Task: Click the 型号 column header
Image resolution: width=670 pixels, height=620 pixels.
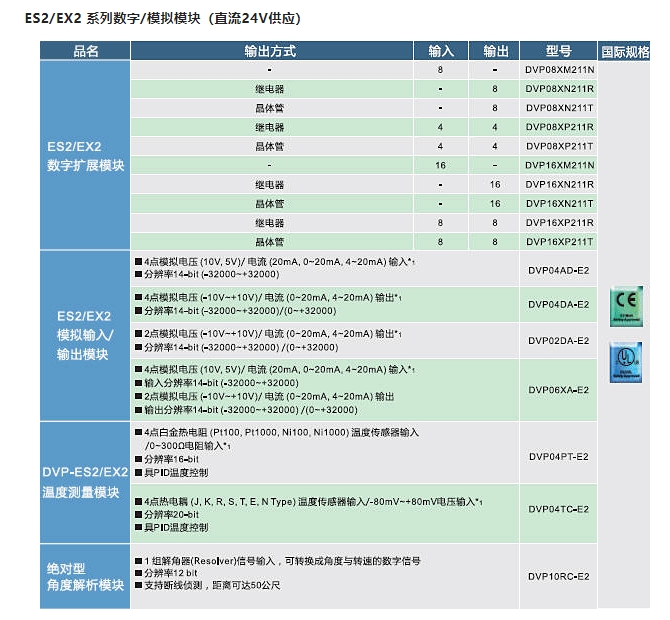Action: tap(559, 51)
